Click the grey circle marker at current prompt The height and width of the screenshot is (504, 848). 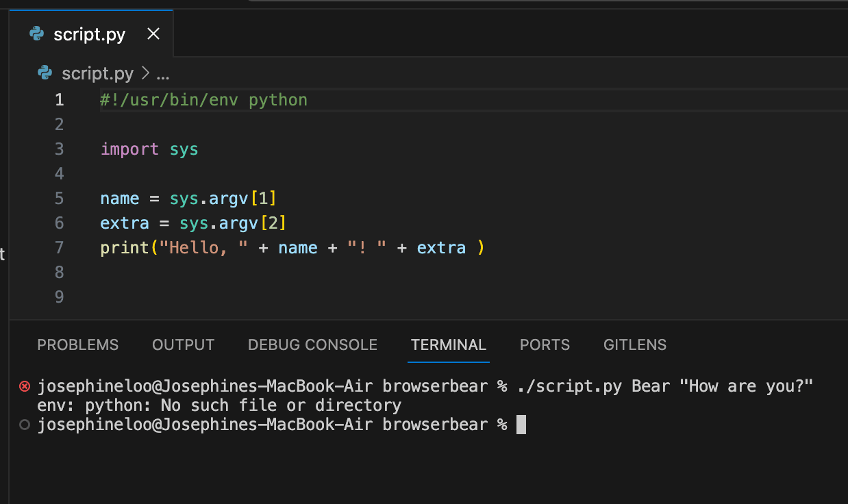pos(25,425)
